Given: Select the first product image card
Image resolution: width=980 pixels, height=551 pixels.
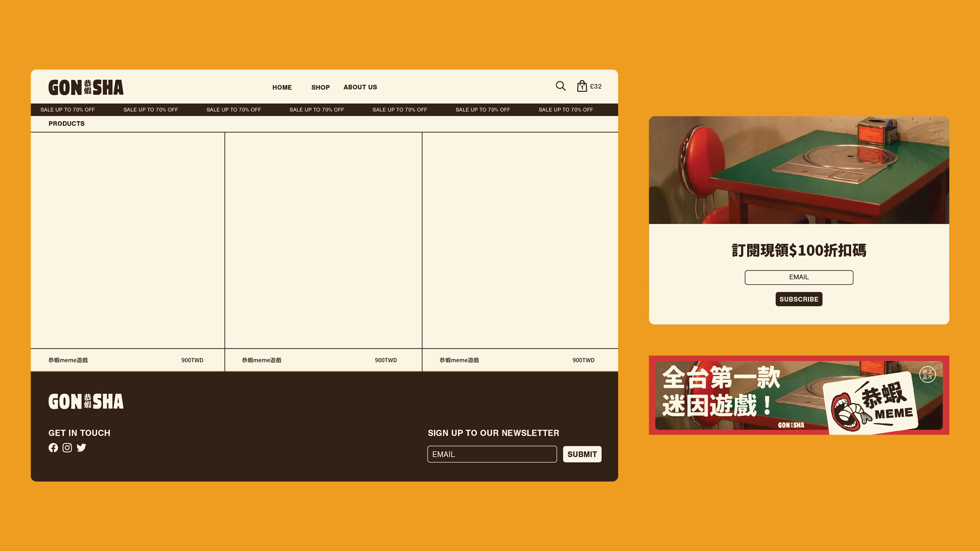Looking at the screenshot, I should click(x=128, y=240).
